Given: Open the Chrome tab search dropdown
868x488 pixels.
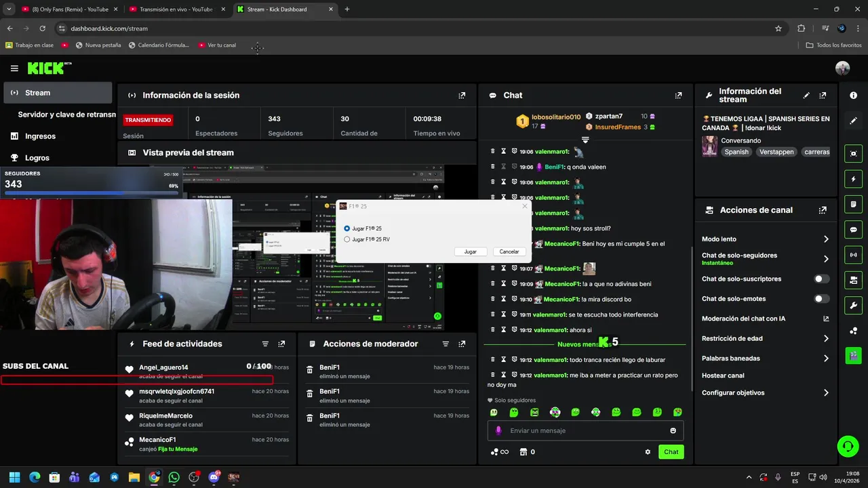Looking at the screenshot, I should click(9, 9).
